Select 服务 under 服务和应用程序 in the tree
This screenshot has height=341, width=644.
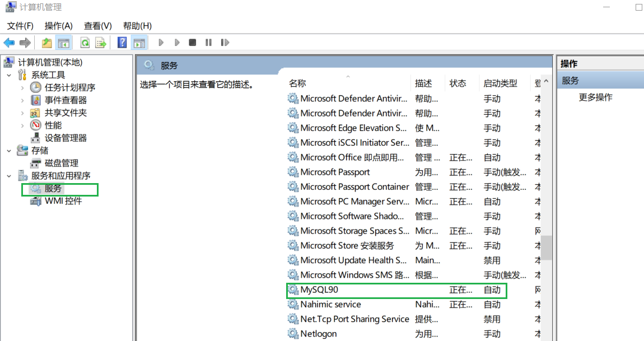(53, 189)
